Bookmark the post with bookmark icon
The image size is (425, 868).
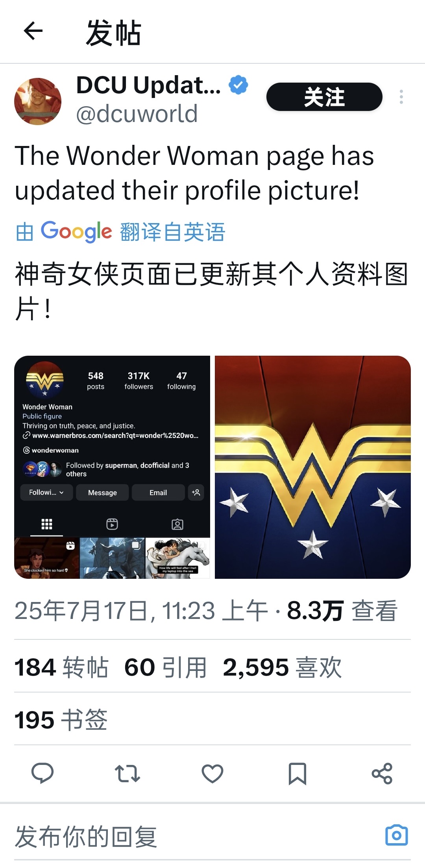coord(297,774)
